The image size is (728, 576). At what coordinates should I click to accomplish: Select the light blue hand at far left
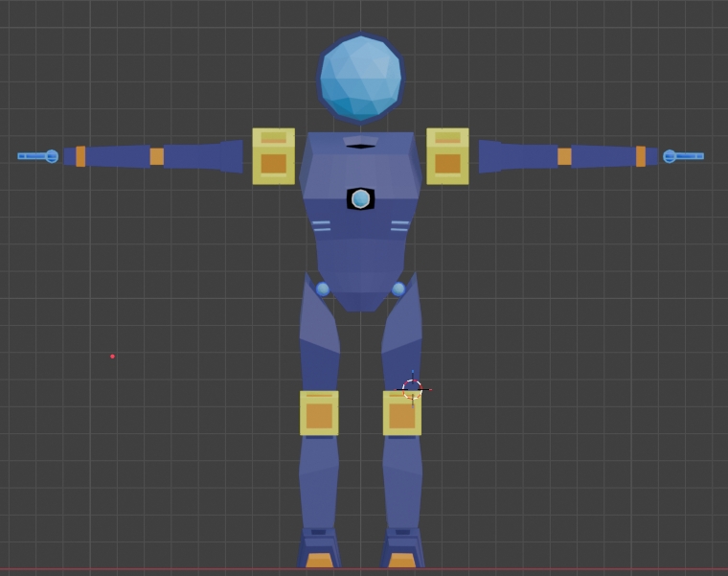pos(38,156)
